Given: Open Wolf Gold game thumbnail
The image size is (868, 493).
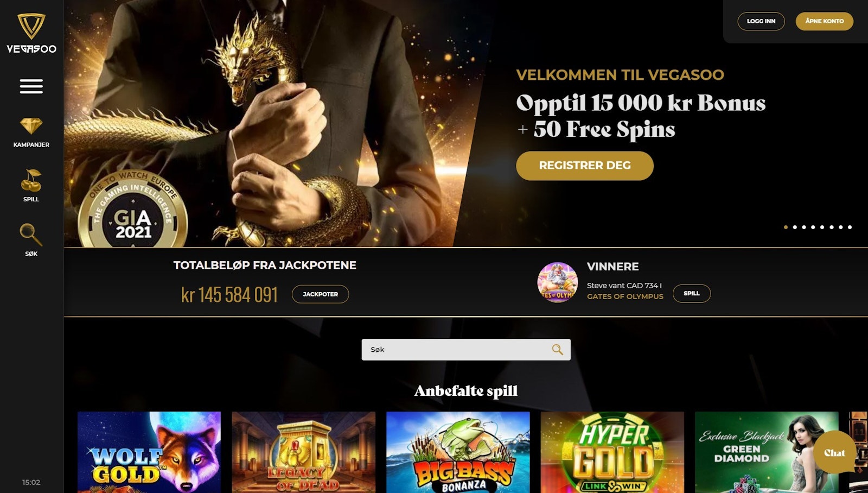Looking at the screenshot, I should click(x=149, y=452).
